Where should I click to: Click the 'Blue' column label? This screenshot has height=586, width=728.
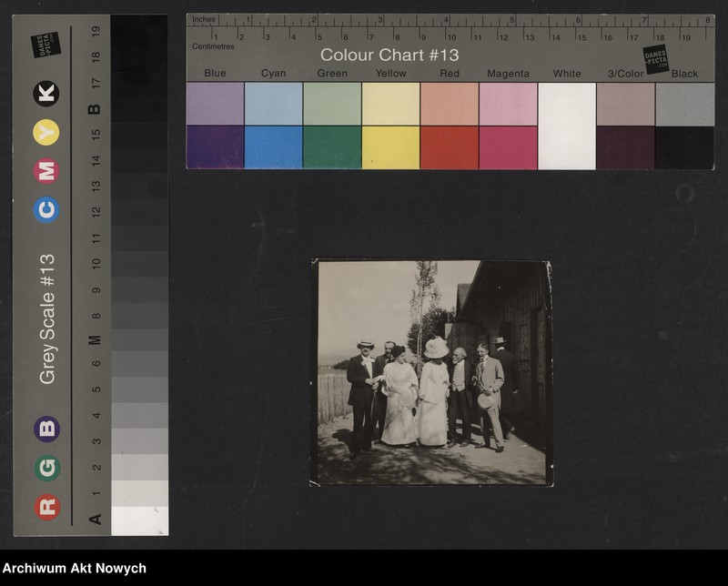click(x=215, y=73)
